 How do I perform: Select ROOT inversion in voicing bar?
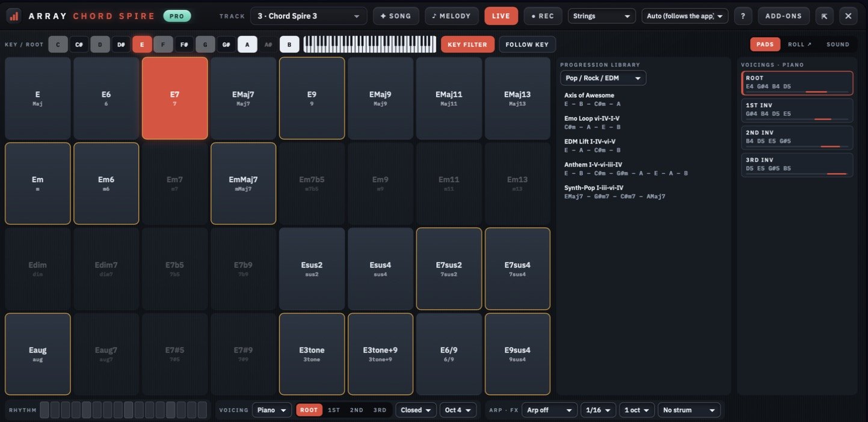click(x=309, y=410)
